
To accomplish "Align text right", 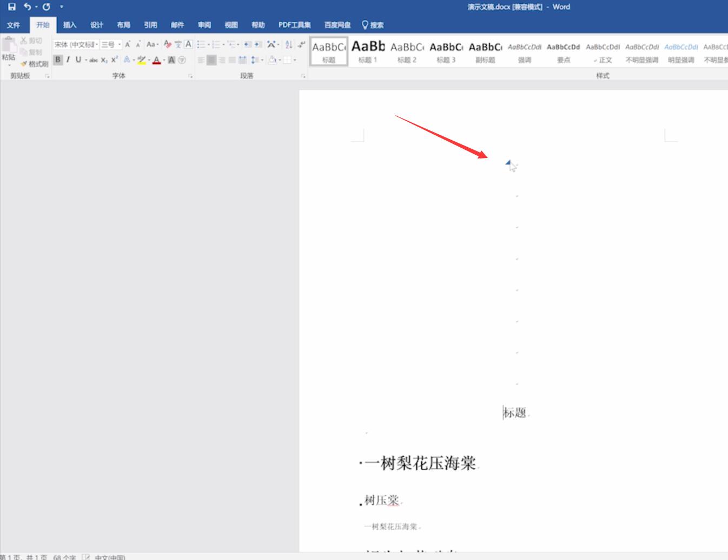I will pyautogui.click(x=222, y=60).
